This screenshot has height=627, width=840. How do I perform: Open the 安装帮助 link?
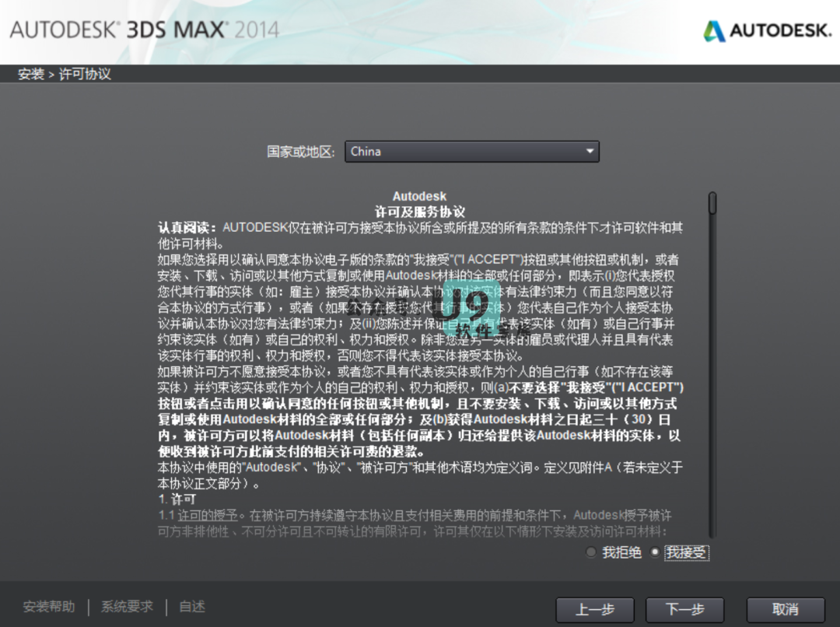(x=49, y=607)
